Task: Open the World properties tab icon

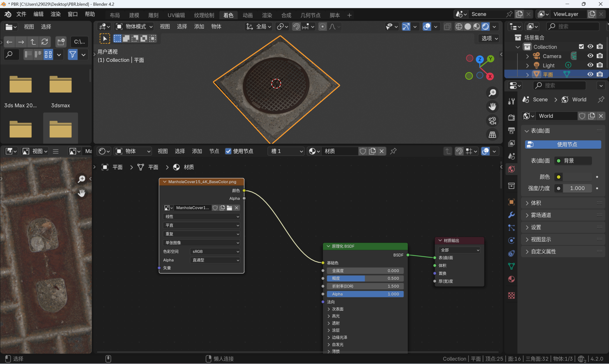Action: pyautogui.click(x=511, y=169)
